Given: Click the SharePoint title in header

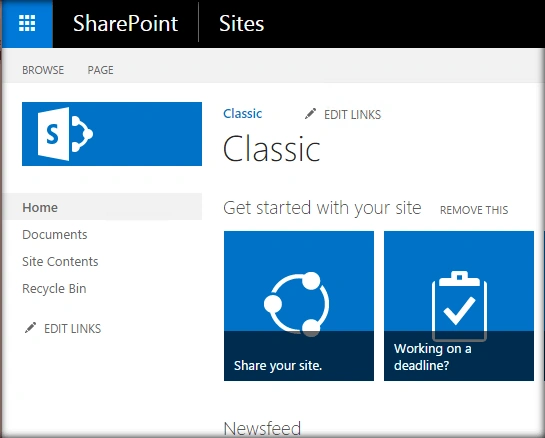Looking at the screenshot, I should [x=125, y=23].
